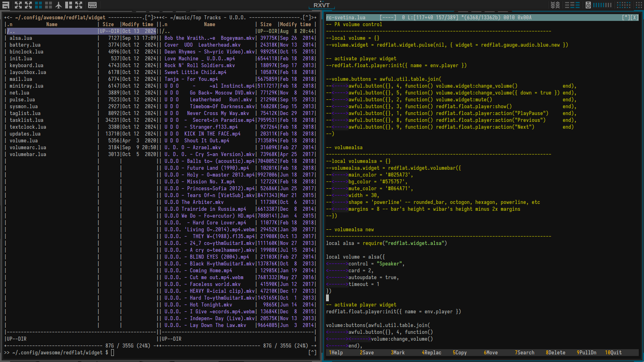
Task: Click the 2Save function key button
Action: tap(367, 352)
